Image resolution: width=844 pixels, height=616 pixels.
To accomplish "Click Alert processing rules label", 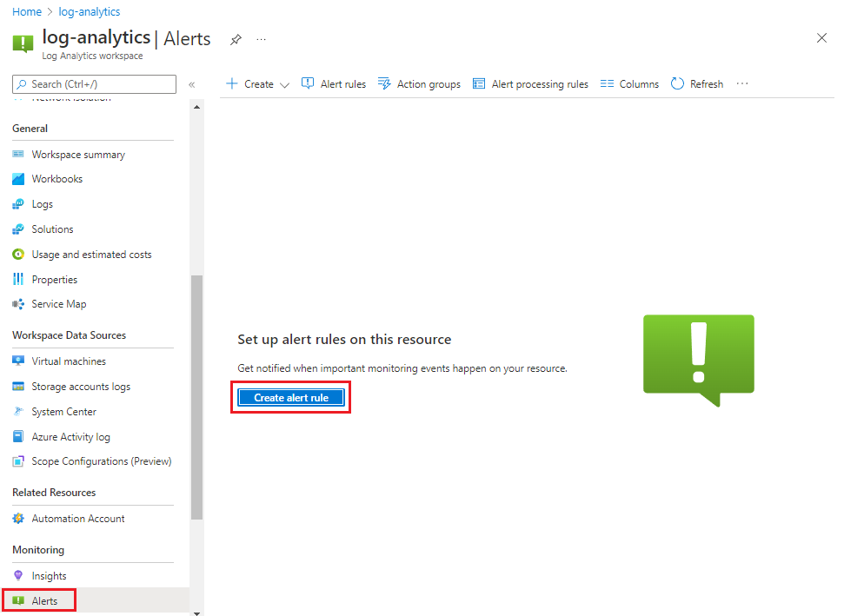I will point(540,84).
